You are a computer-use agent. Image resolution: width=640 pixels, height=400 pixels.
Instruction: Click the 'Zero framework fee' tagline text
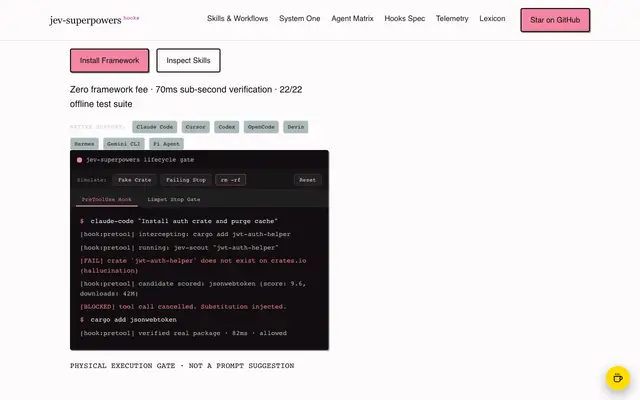[x=186, y=97]
